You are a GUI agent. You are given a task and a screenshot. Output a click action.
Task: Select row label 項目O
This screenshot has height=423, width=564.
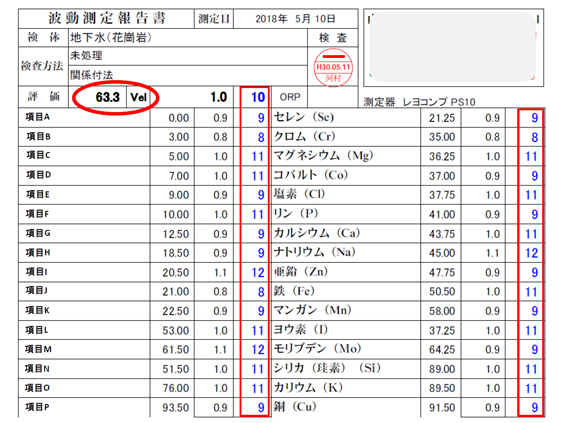pyautogui.click(x=37, y=388)
